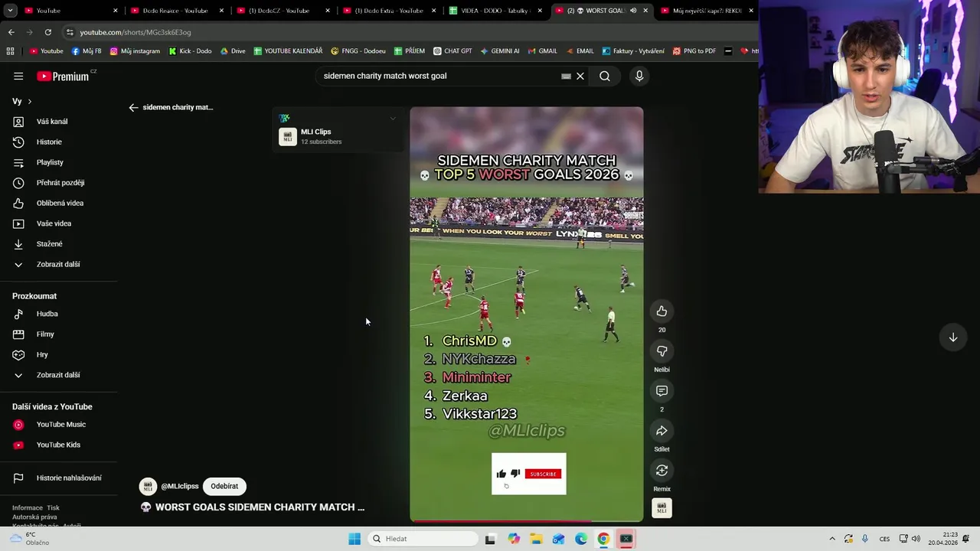Open the Chrome apps grid shortcut
The width and height of the screenshot is (980, 551).
pos(10,51)
